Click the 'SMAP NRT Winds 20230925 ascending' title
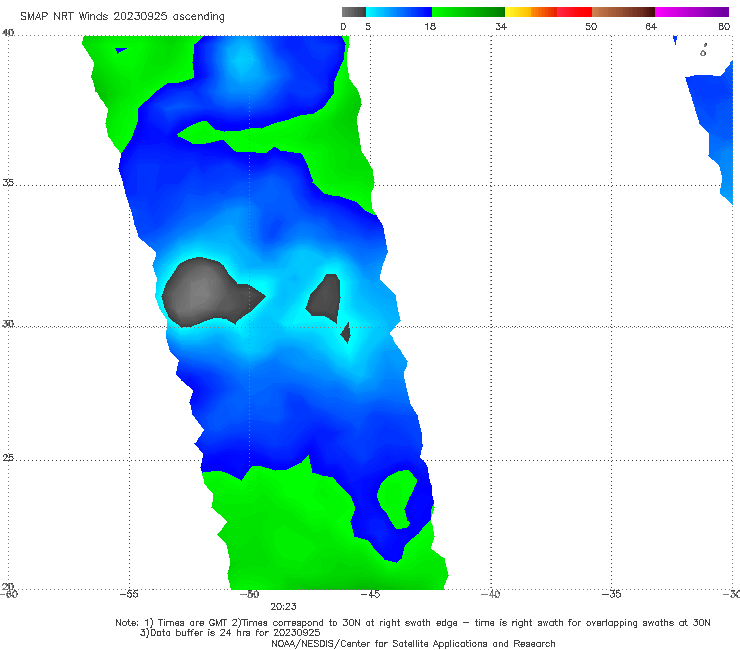The height and width of the screenshot is (650, 740). (x=122, y=17)
